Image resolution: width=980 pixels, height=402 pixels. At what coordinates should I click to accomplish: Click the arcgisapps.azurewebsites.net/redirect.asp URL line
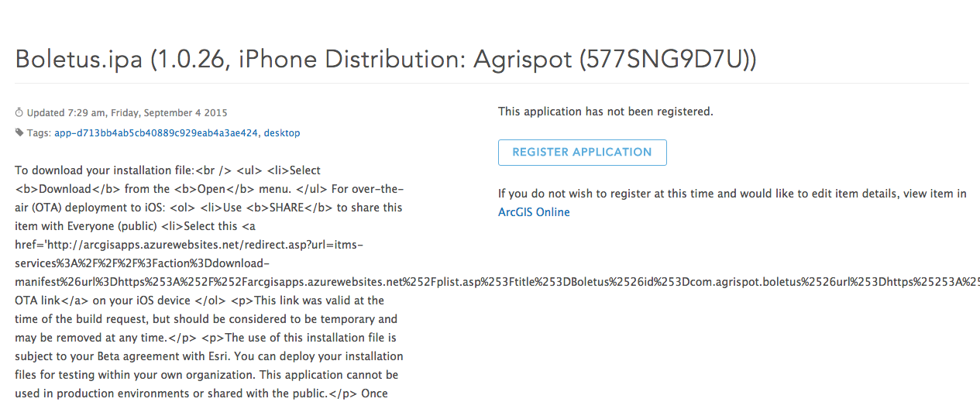[x=189, y=245]
